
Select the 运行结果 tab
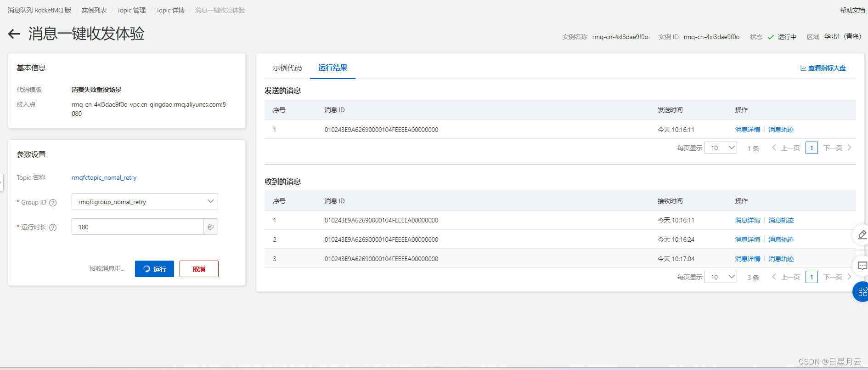[x=333, y=68]
